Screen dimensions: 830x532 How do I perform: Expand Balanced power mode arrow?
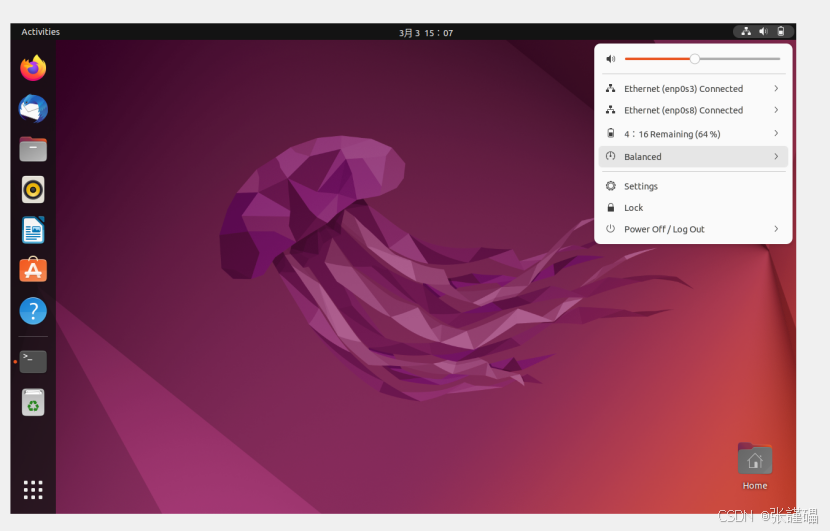pos(776,156)
